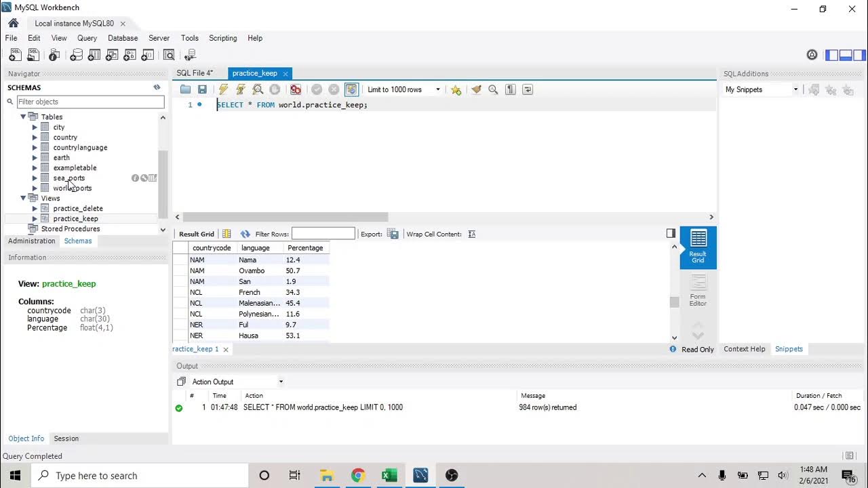Toggle wrap cell content in grid
Image resolution: width=868 pixels, height=488 pixels.
[x=472, y=234]
